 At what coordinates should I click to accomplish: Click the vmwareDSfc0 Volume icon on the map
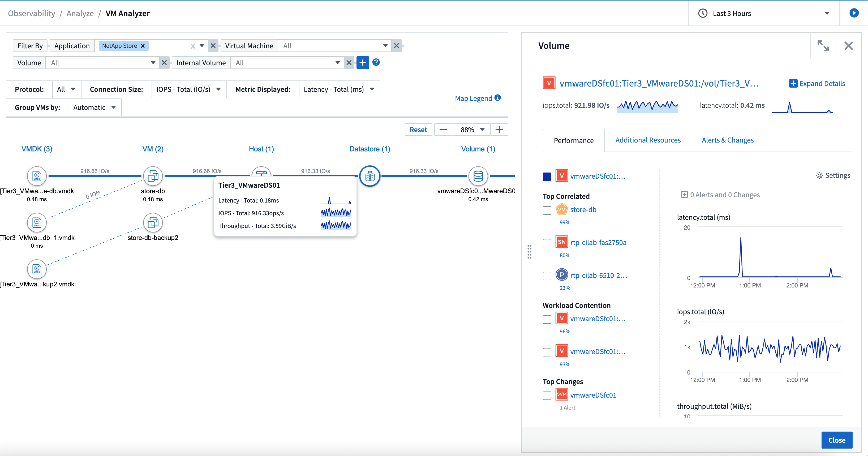coord(478,176)
